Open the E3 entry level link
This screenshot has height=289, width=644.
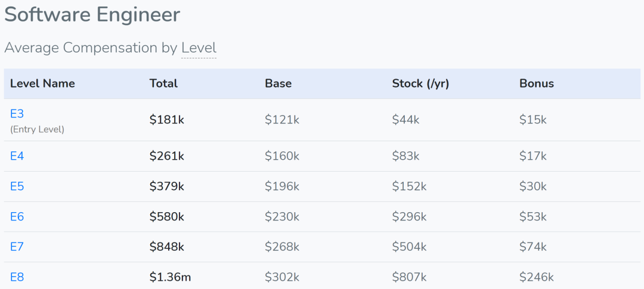pyautogui.click(x=17, y=114)
